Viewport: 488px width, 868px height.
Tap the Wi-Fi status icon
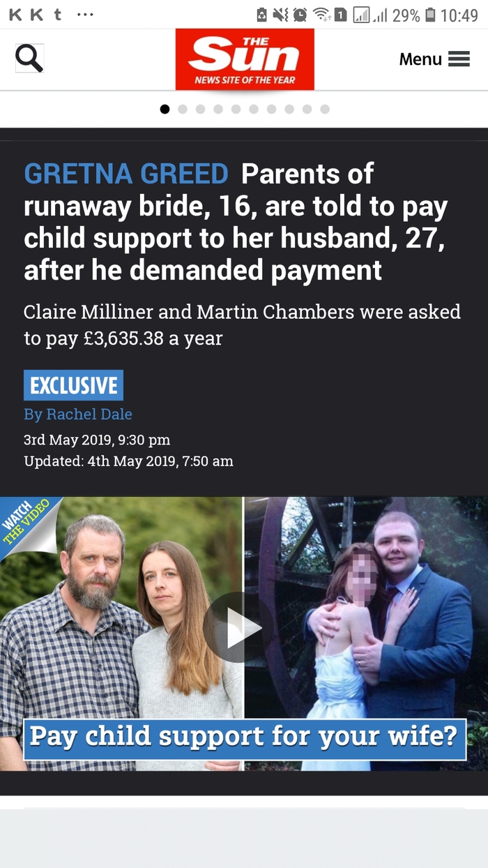[321, 15]
